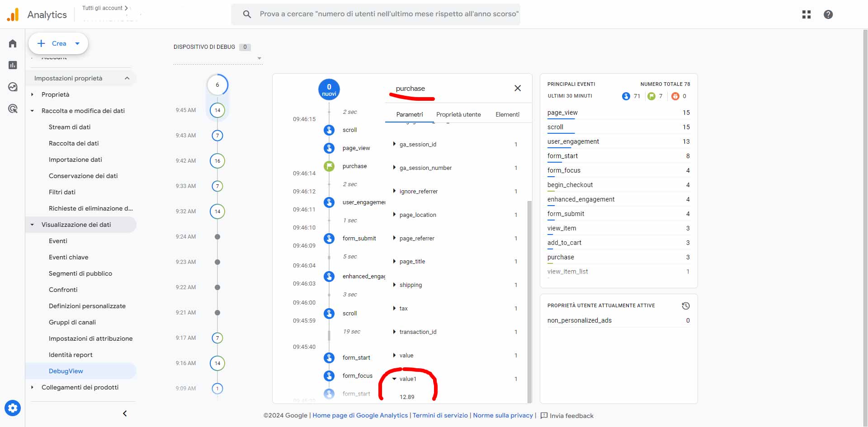Open the Home icon in left rail
The height and width of the screenshot is (427, 868).
(x=13, y=44)
